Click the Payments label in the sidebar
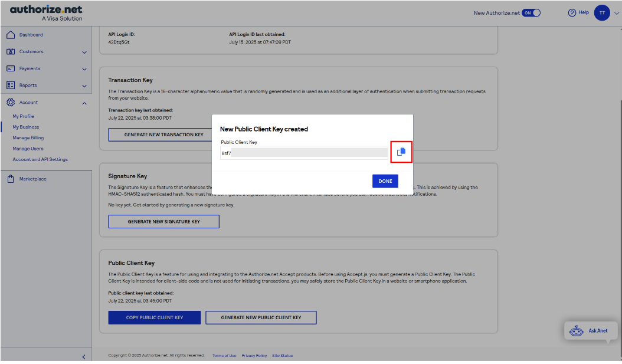The image size is (622, 364). (30, 68)
